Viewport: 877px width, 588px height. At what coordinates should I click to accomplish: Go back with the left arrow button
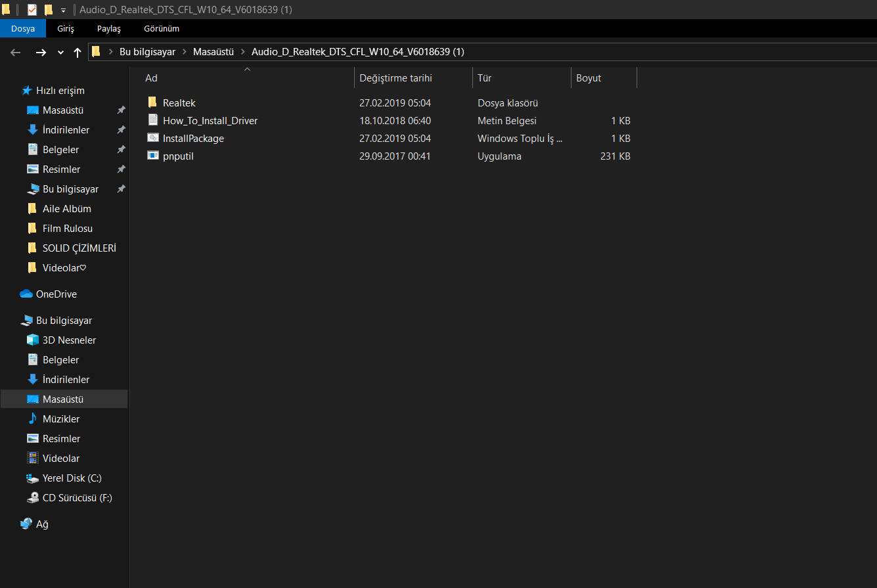(16, 52)
